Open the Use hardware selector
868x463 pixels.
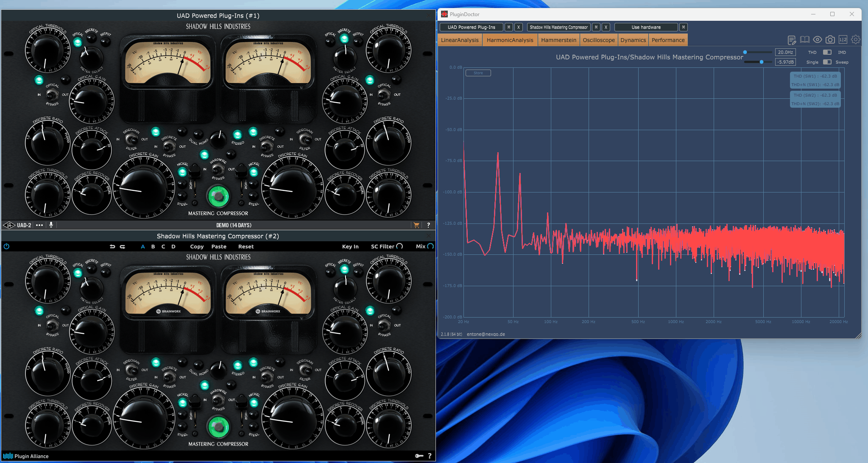(x=646, y=27)
